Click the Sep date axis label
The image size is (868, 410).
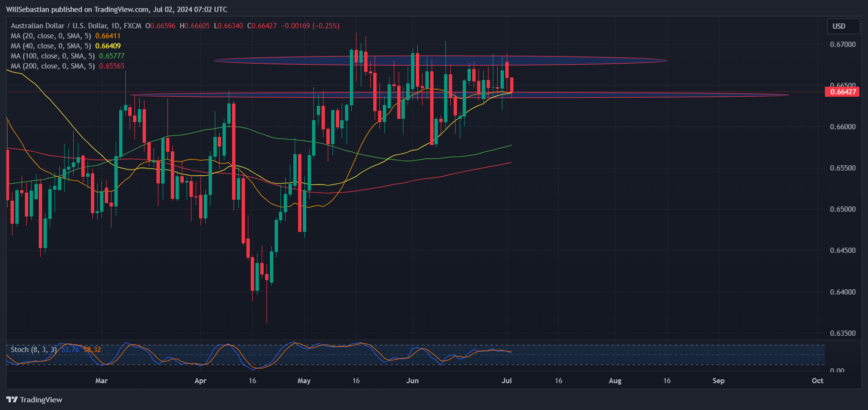point(719,381)
